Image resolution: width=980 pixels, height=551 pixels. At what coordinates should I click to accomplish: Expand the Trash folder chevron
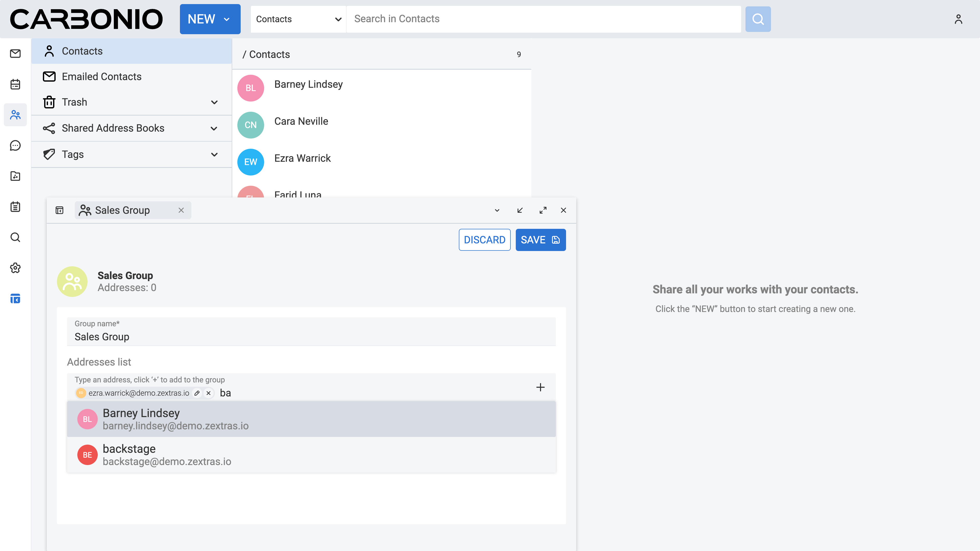pyautogui.click(x=214, y=102)
